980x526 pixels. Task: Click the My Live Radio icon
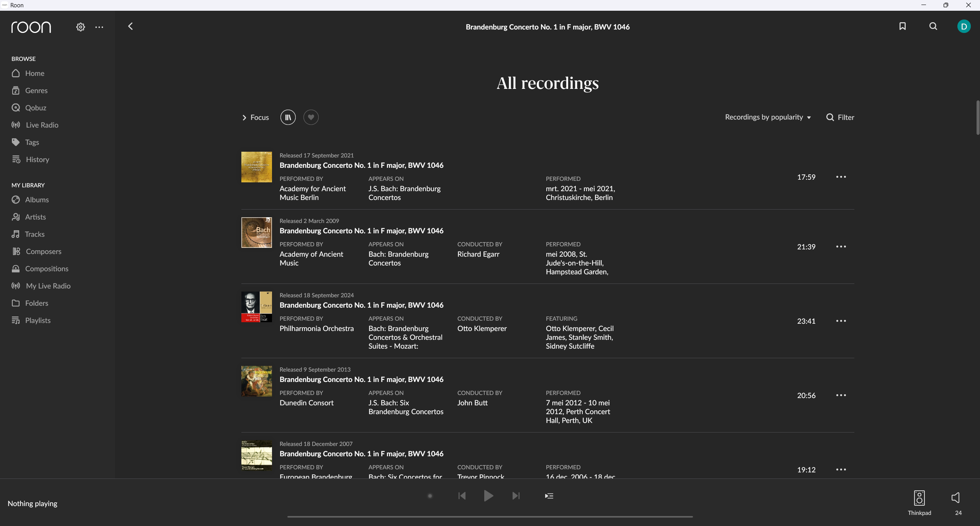click(16, 286)
